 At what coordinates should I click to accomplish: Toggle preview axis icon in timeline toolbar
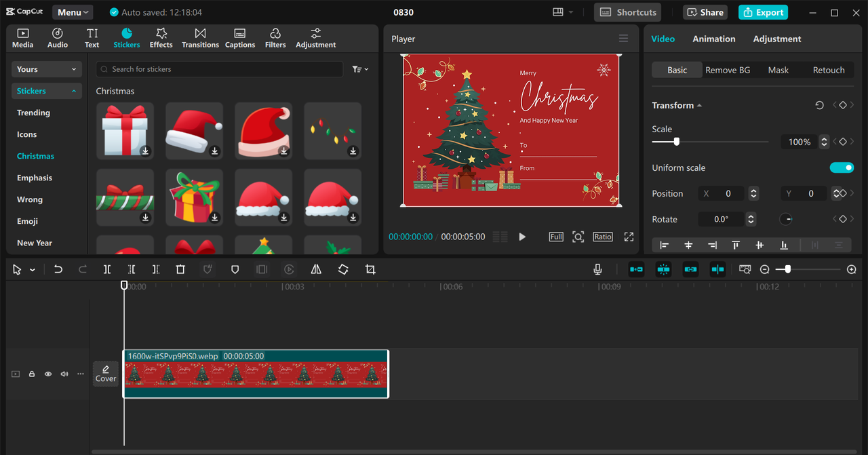(x=717, y=269)
